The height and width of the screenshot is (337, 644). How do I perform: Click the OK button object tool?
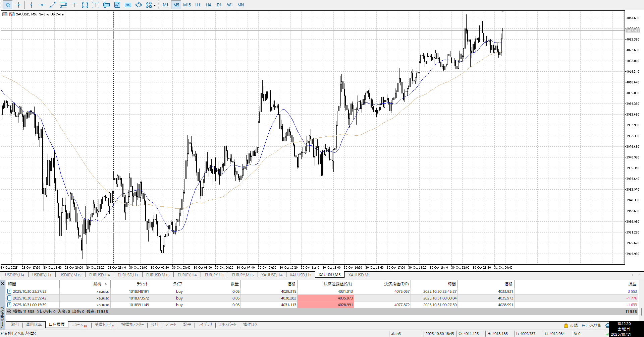pyautogui.click(x=128, y=5)
